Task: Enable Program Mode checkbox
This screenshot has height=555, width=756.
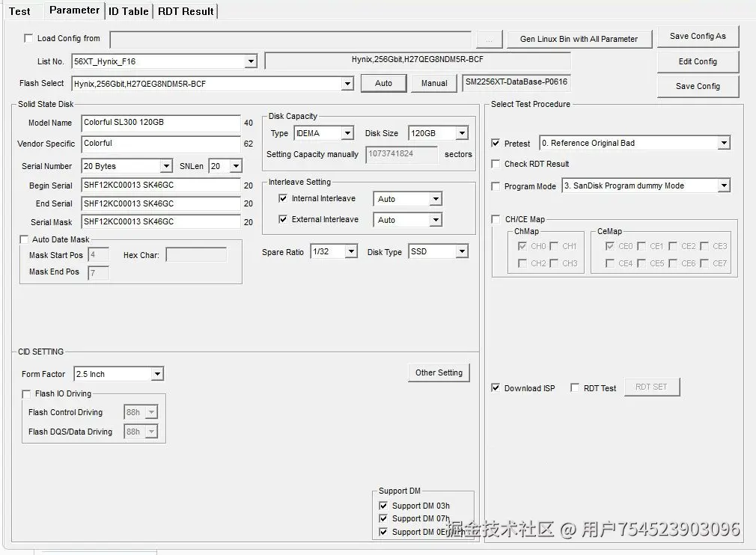Action: tap(496, 186)
